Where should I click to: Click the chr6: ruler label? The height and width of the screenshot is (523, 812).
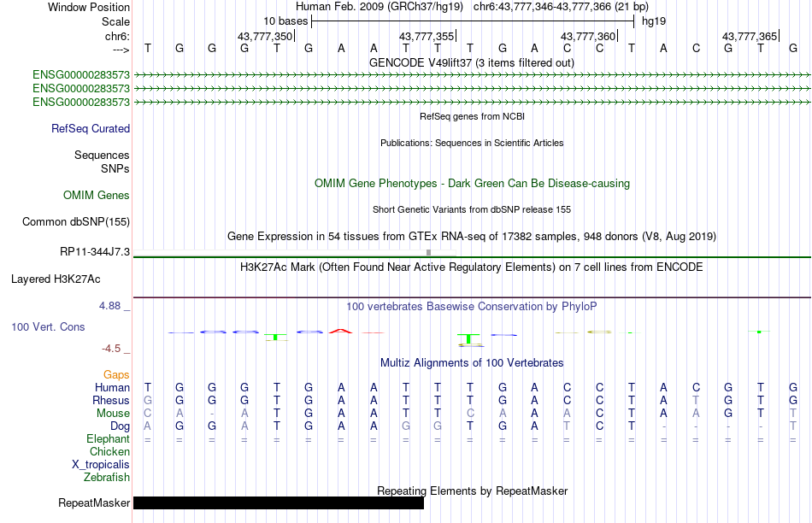[117, 36]
